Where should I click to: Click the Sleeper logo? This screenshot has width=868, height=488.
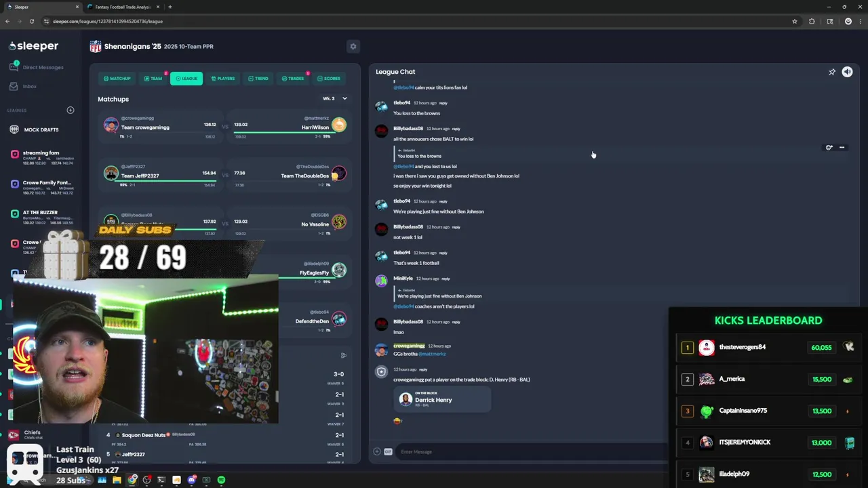[x=34, y=46]
